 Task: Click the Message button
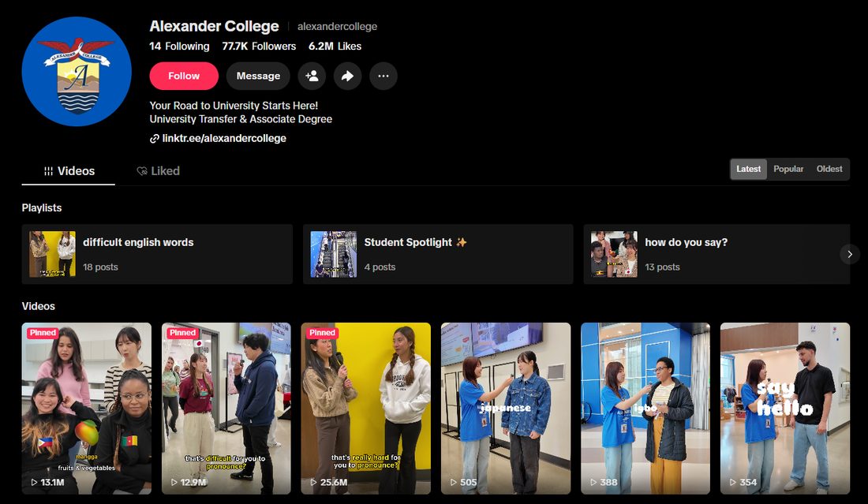coord(258,76)
